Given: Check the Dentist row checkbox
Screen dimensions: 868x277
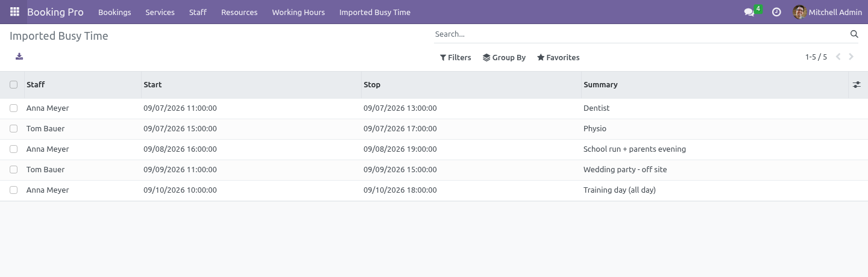Looking at the screenshot, I should [13, 108].
